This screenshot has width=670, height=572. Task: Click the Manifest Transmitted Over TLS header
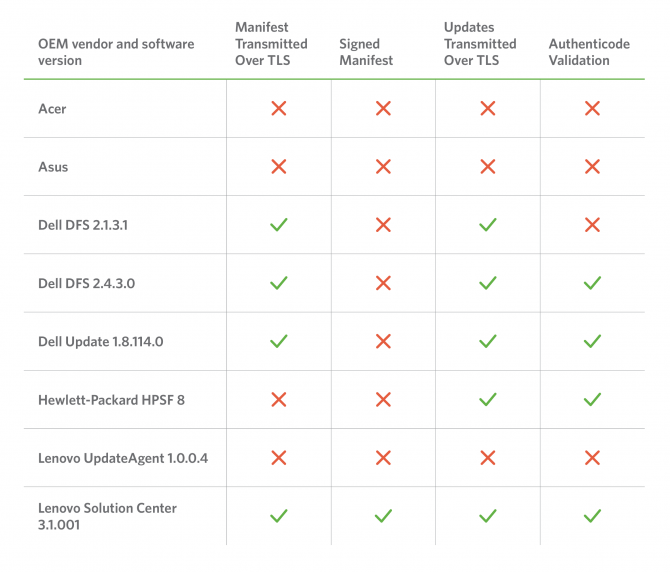(271, 44)
